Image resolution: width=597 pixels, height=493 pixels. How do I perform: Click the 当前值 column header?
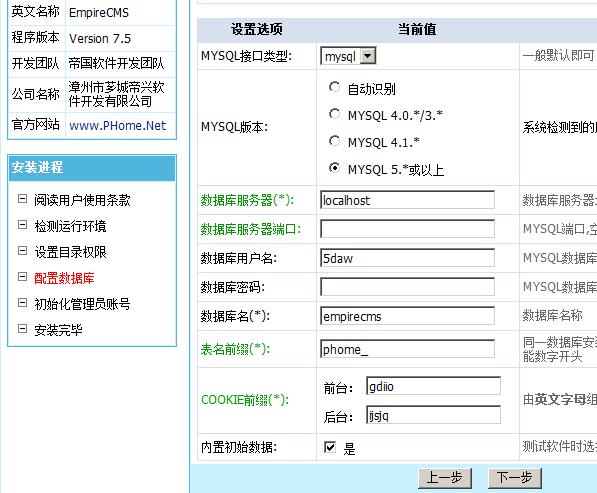pos(417,29)
